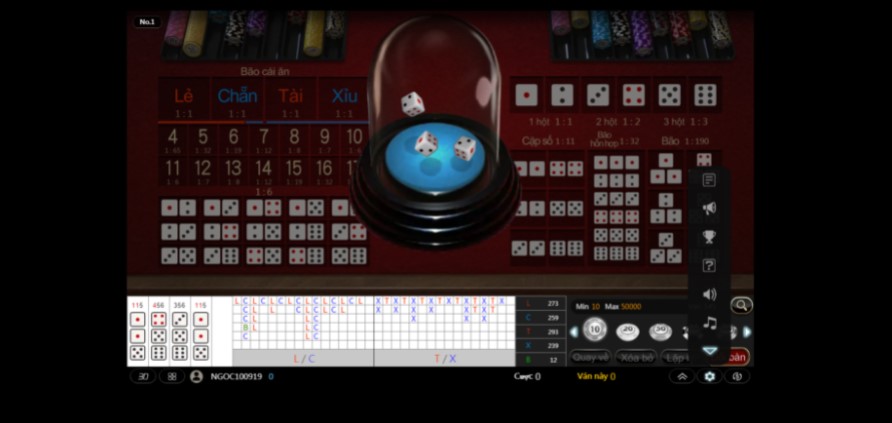The height and width of the screenshot is (423, 892).
Task: Click the Xóa bỏ button
Action: click(637, 357)
